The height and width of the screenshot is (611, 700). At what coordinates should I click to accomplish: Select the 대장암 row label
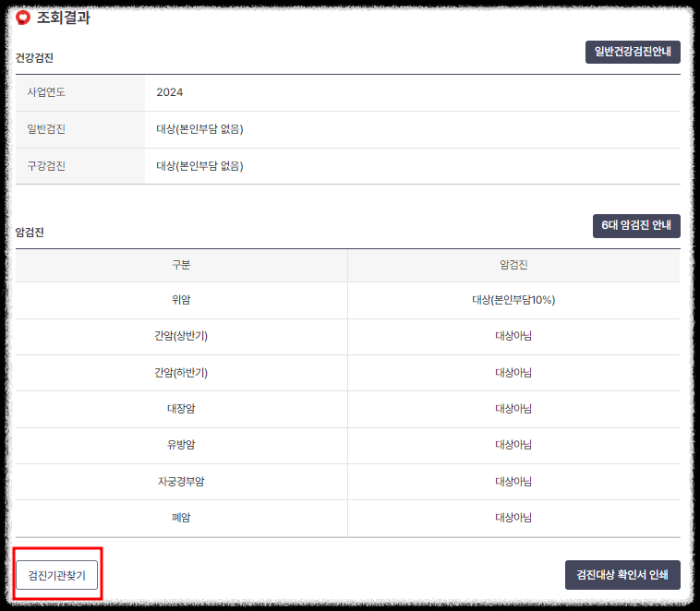[181, 408]
